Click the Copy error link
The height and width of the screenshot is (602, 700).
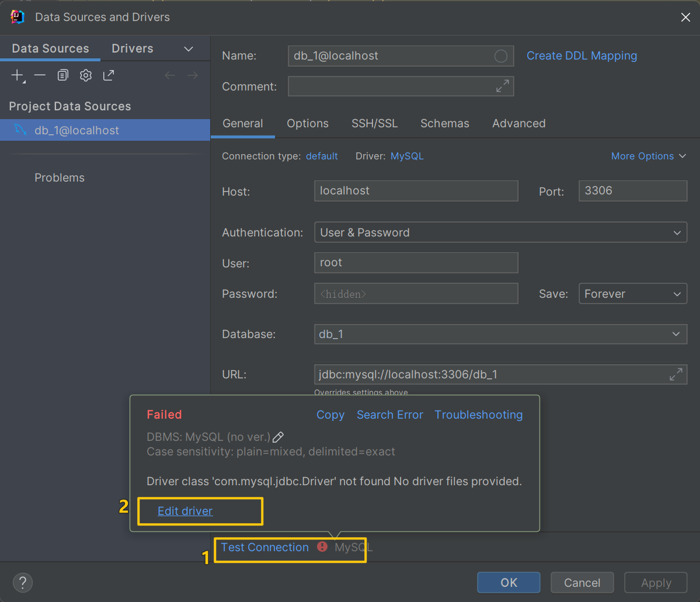pos(330,415)
